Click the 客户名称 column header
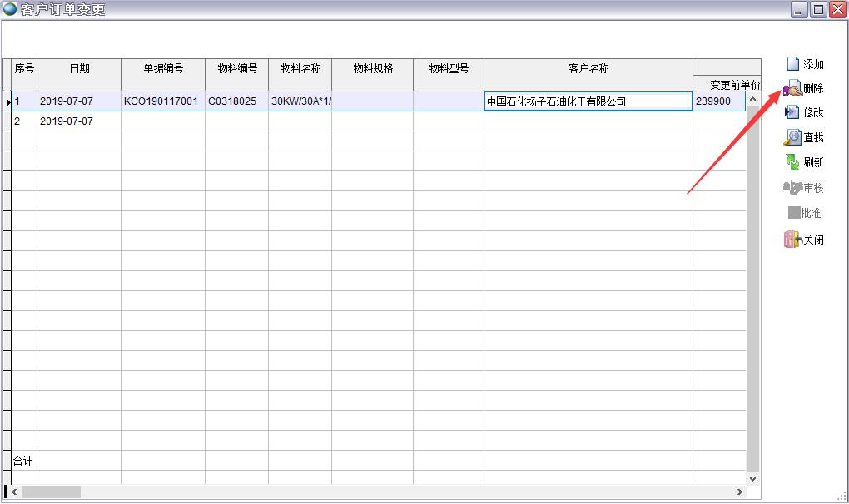Image resolution: width=849 pixels, height=504 pixels. pos(588,69)
